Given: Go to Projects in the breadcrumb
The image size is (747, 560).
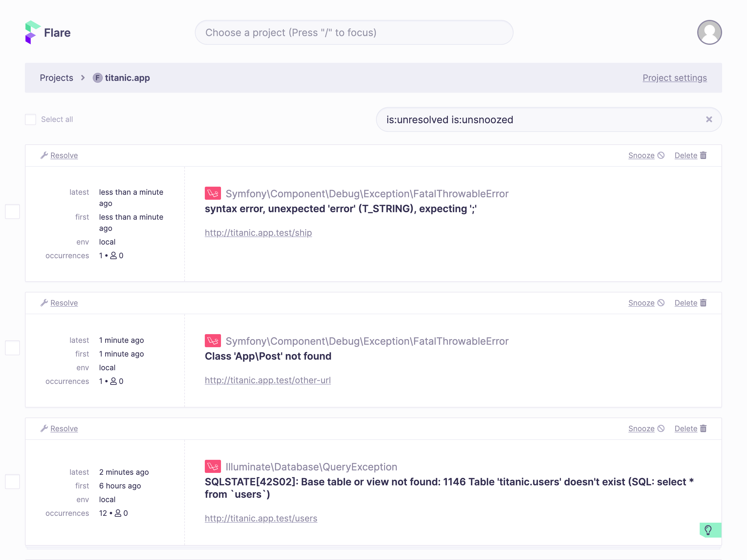Looking at the screenshot, I should click(x=56, y=78).
